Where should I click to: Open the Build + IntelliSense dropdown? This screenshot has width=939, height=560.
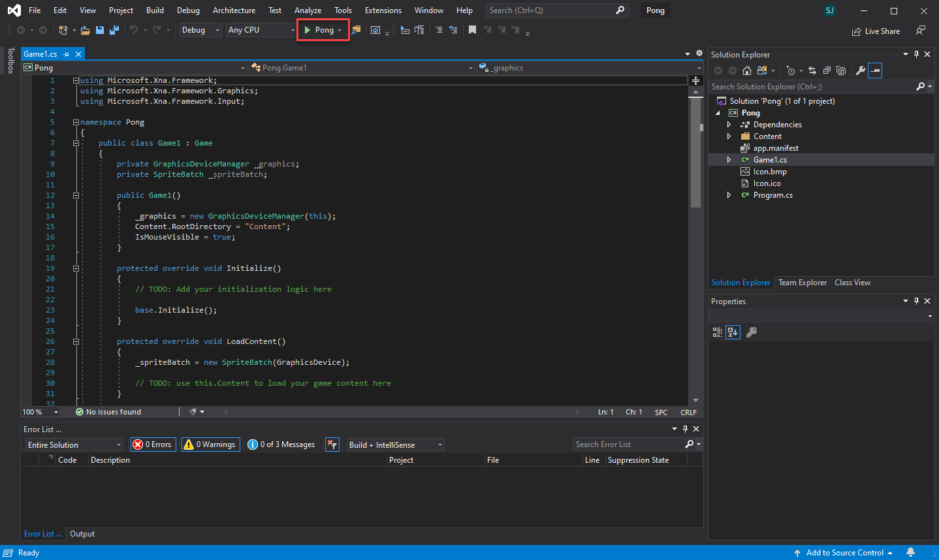point(395,444)
